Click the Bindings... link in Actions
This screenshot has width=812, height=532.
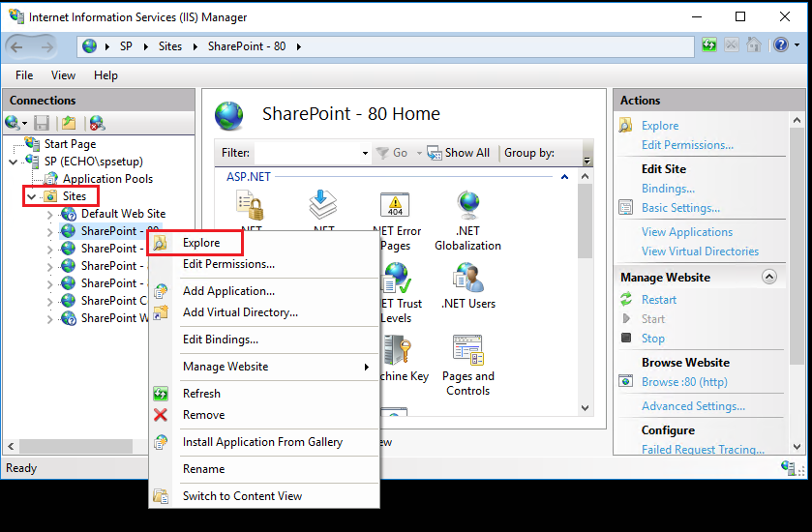pos(668,189)
